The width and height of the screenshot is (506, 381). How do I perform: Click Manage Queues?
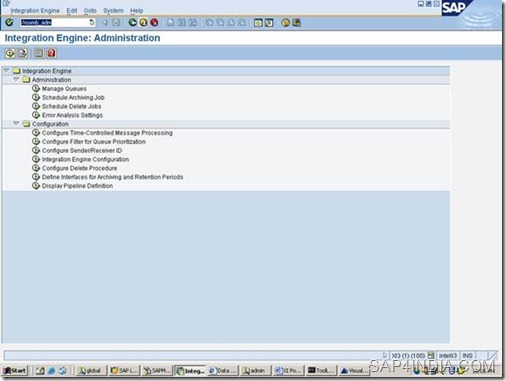tap(64, 89)
